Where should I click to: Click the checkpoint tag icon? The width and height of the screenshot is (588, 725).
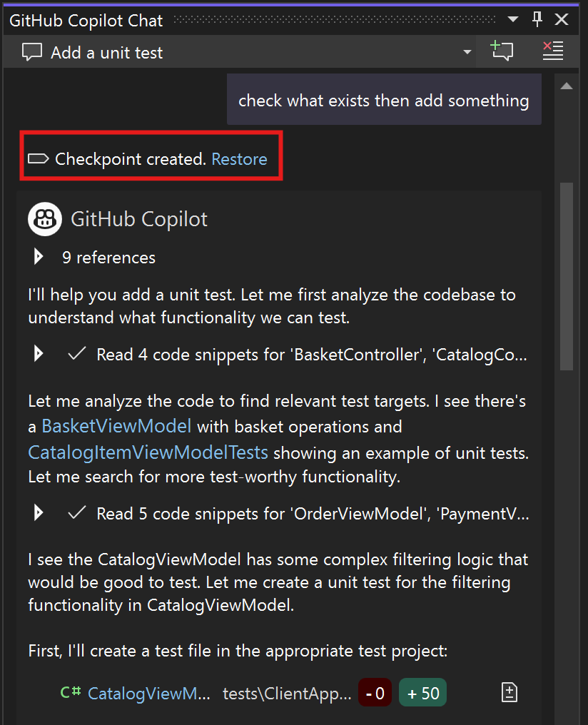pos(39,159)
